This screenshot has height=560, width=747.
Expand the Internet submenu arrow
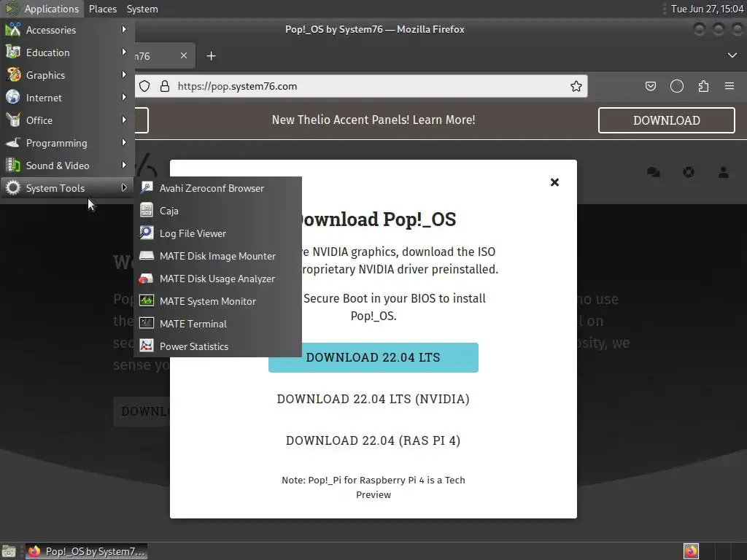tap(124, 97)
